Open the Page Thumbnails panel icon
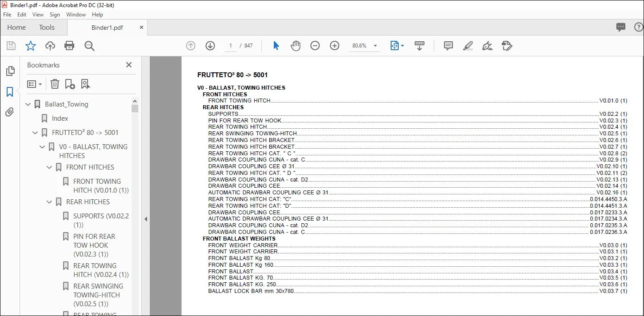The width and height of the screenshot is (644, 316). (10, 71)
